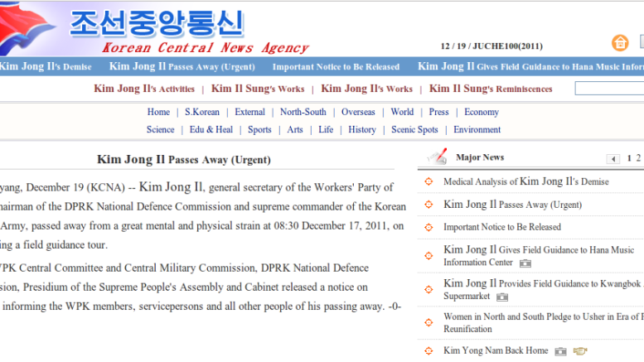644x362 pixels.
Task: Select the Economy category
Action: point(481,113)
